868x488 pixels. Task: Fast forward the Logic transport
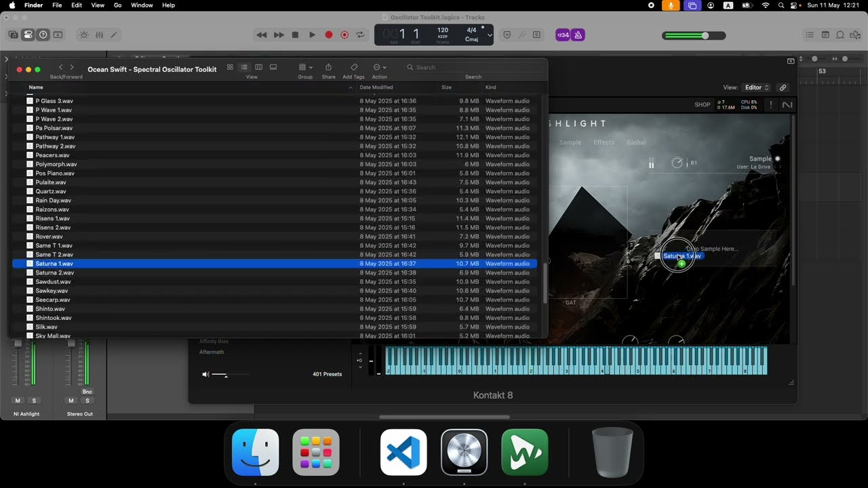[279, 35]
